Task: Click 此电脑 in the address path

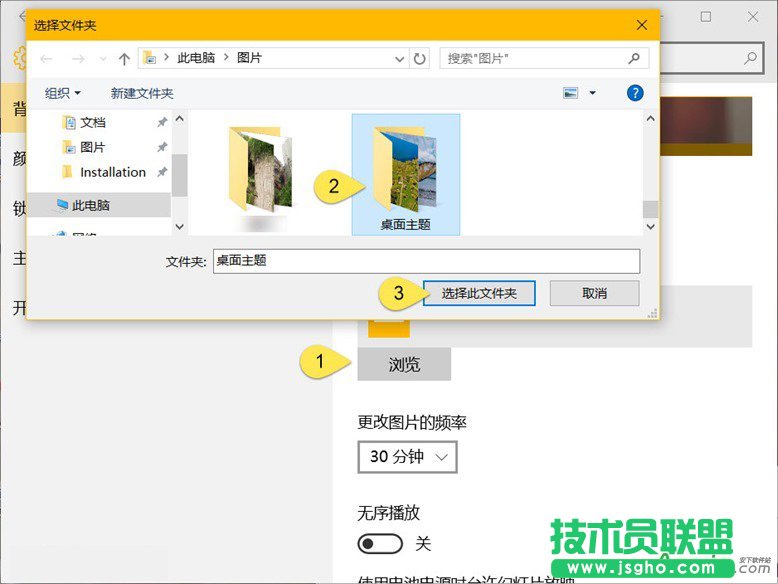Action: coord(196,58)
